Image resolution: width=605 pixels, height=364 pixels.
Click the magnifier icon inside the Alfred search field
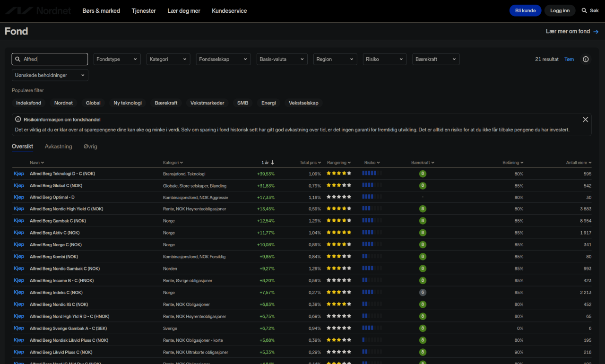point(18,59)
